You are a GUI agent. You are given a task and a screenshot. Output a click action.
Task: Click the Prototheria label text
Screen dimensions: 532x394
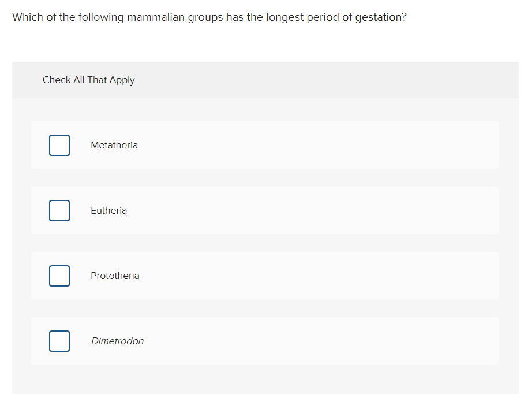(115, 276)
